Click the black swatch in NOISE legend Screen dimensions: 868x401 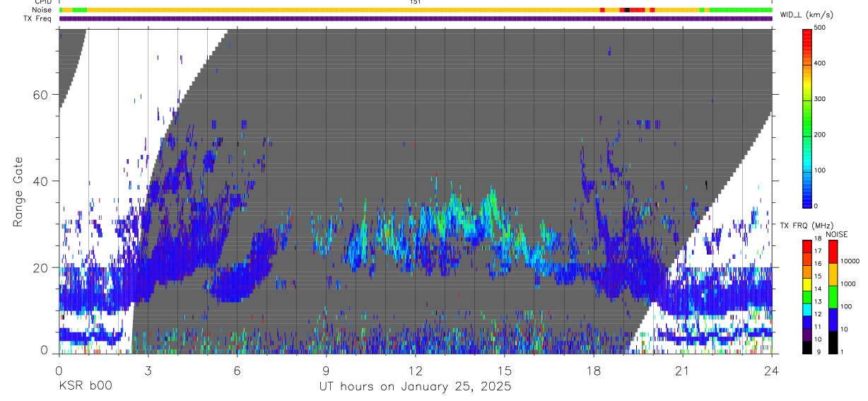(833, 342)
